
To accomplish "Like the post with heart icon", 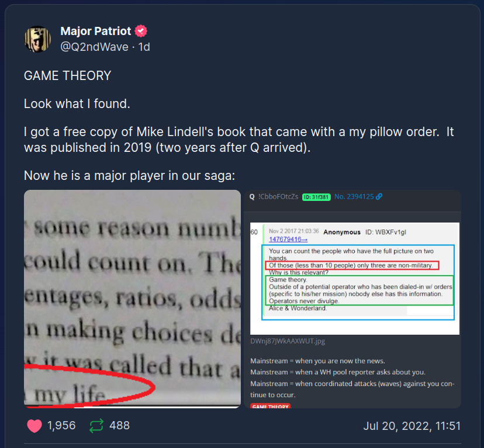I will [34, 426].
